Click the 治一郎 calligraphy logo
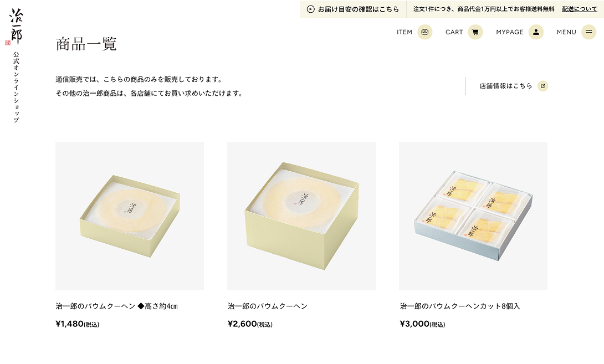Viewport: 604px width, 364px height. [x=16, y=26]
